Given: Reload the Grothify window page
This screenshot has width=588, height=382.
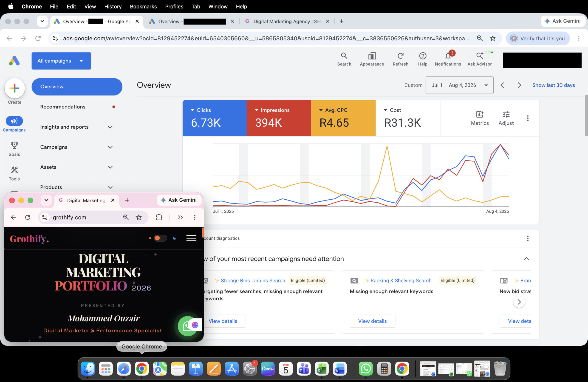Looking at the screenshot, I should pos(28,217).
